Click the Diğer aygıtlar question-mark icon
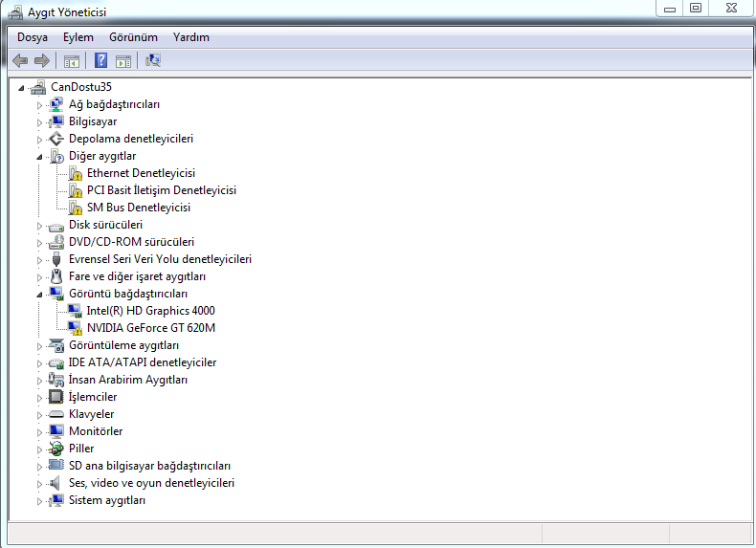756x548 pixels. [56, 156]
